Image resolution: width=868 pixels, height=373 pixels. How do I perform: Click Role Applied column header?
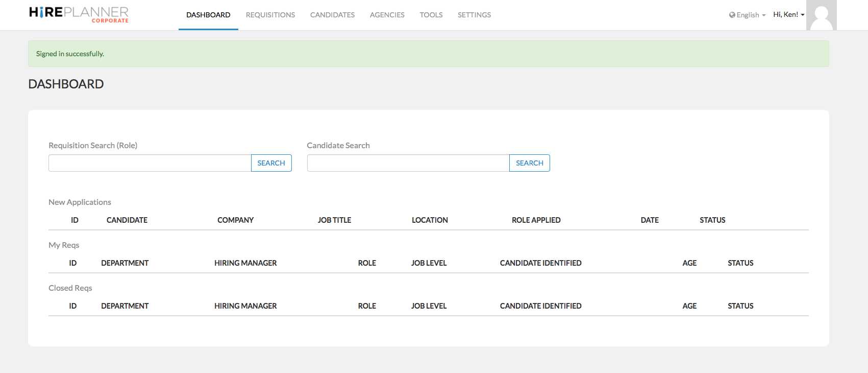536,220
